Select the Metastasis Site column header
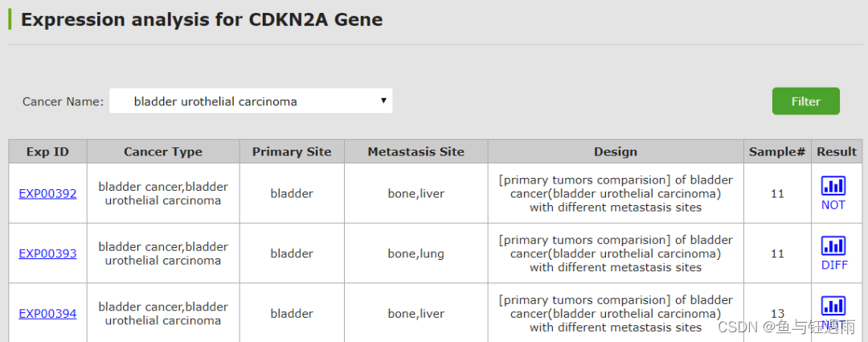The width and height of the screenshot is (868, 342). (x=416, y=151)
